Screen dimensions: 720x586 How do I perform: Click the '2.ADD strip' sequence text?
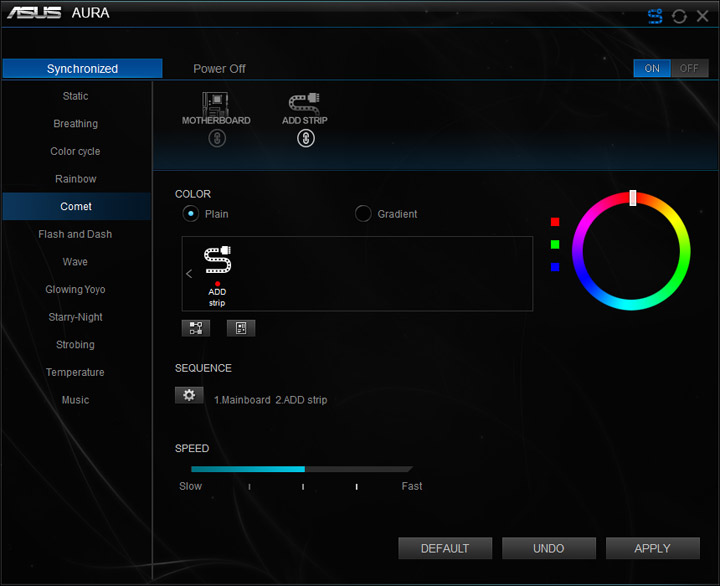301,400
